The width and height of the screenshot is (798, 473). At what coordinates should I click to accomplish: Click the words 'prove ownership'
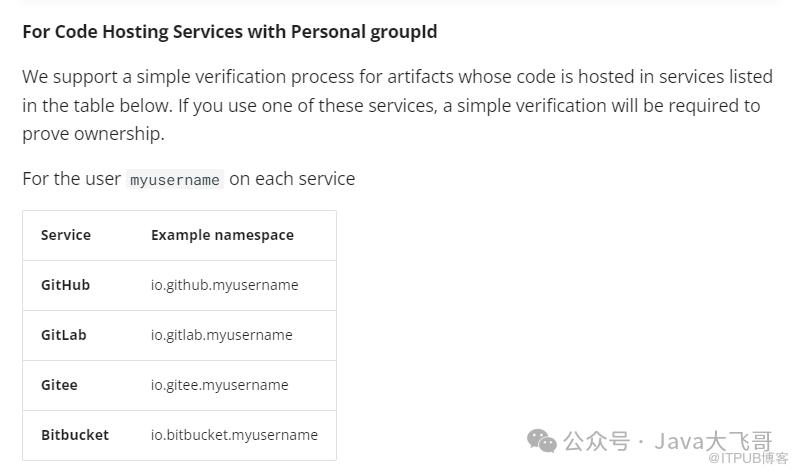coord(92,134)
